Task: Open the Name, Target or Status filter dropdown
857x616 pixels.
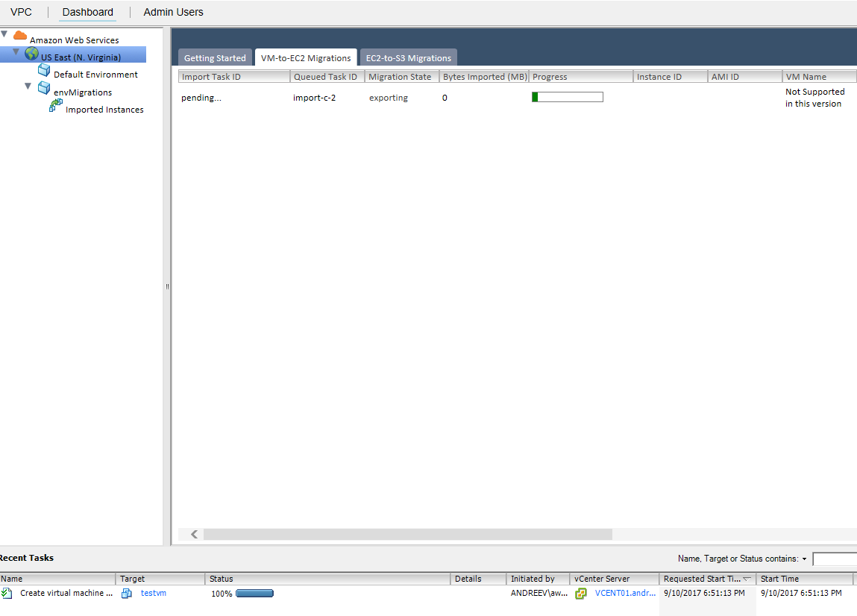Action: point(805,559)
